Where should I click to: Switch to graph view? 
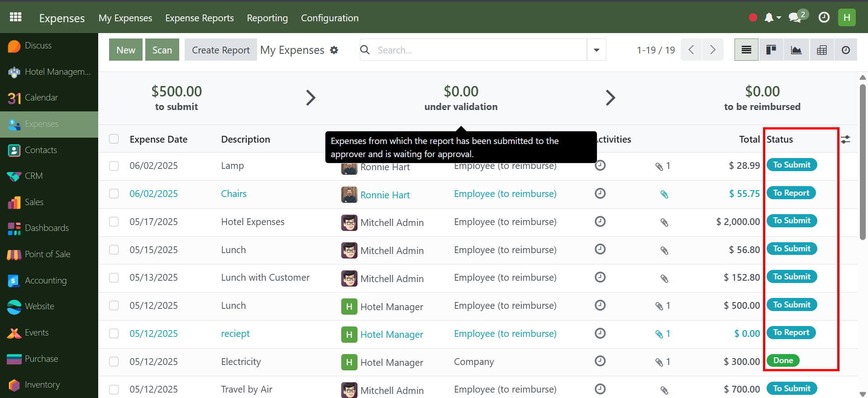point(796,50)
